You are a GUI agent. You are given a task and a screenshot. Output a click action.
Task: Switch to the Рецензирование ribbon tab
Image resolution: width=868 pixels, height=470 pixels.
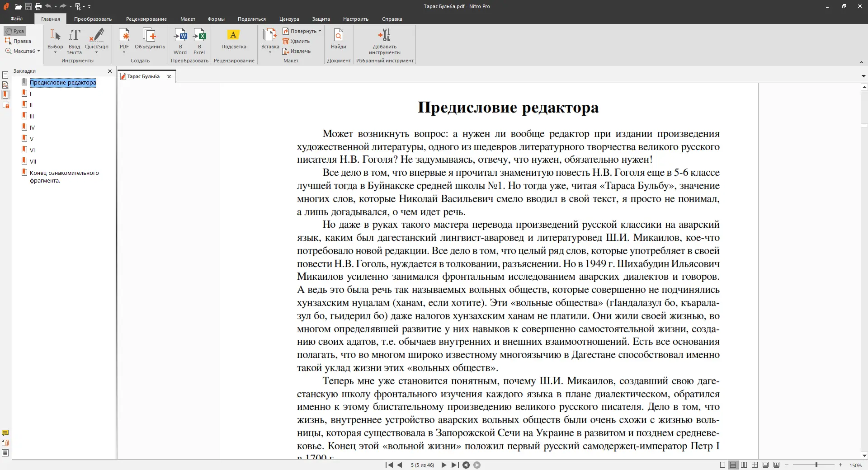click(x=146, y=19)
